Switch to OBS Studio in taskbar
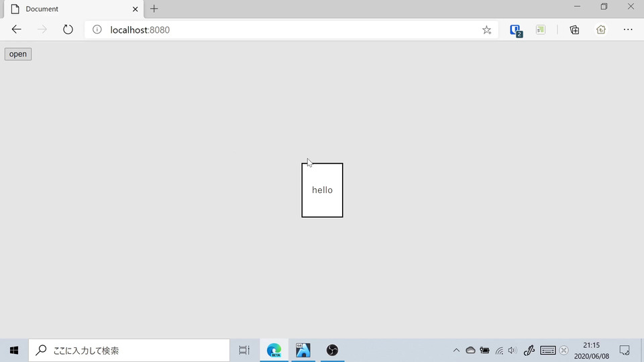The width and height of the screenshot is (644, 362). tap(332, 351)
